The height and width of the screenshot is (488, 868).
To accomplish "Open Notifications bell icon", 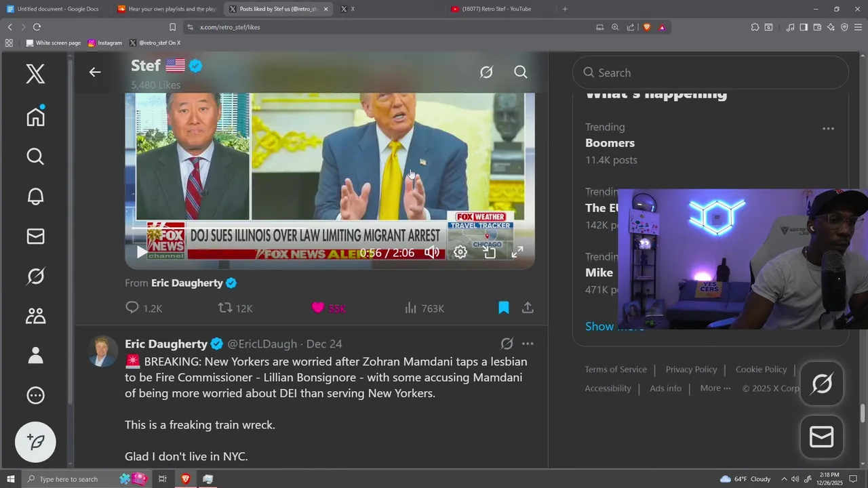I will click(35, 197).
